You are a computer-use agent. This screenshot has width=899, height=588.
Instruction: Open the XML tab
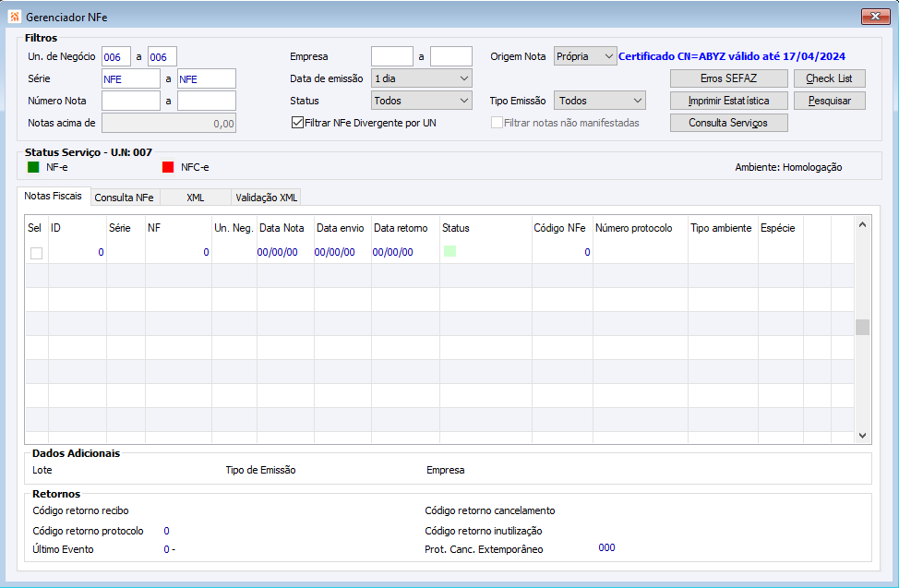(x=196, y=198)
